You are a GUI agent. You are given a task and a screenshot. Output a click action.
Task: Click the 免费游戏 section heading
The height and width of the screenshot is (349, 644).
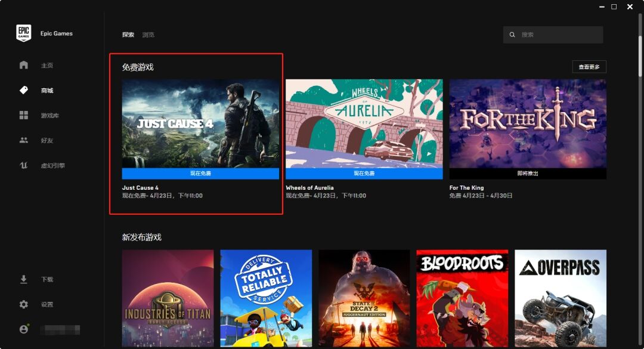pos(138,67)
